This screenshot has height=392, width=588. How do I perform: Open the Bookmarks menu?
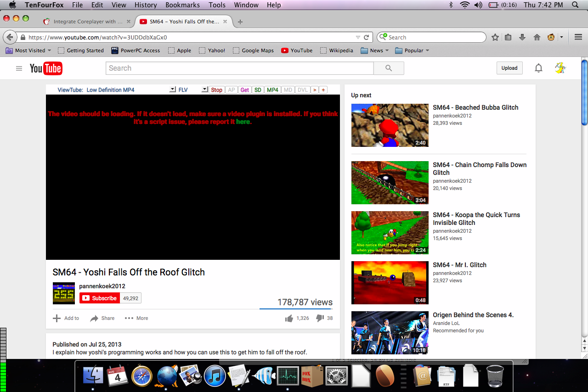click(182, 5)
